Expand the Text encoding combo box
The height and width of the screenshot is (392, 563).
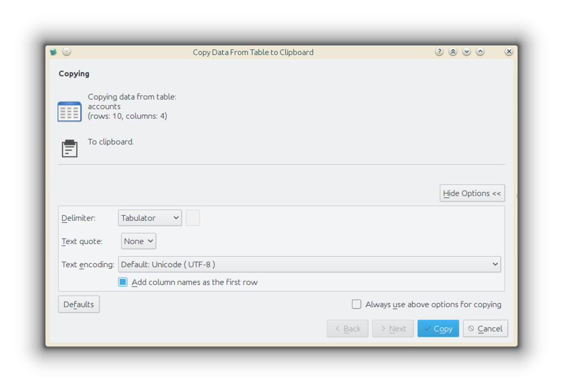309,264
